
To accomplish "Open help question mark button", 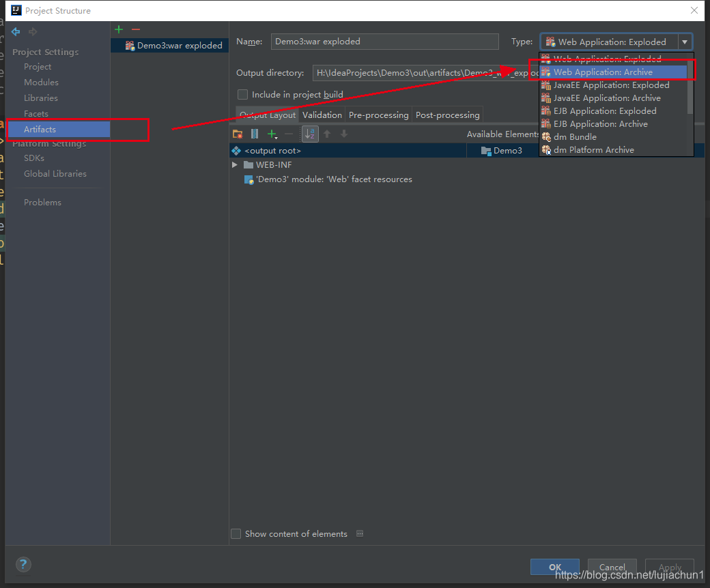I will [23, 565].
